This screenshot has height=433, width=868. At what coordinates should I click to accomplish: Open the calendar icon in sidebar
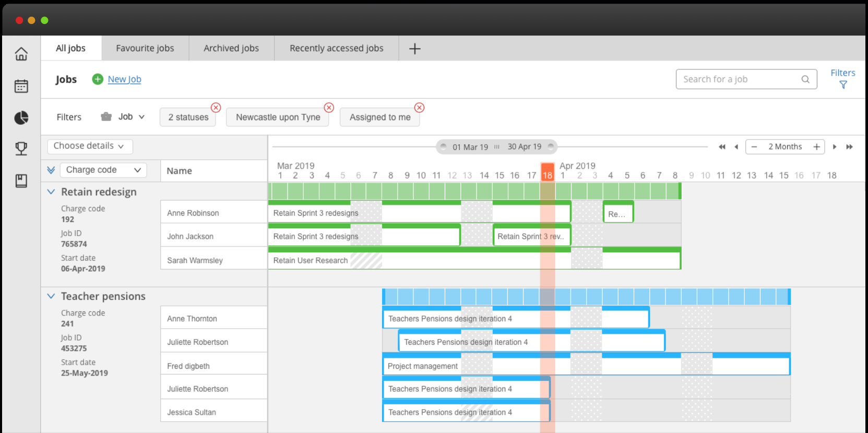(x=21, y=86)
